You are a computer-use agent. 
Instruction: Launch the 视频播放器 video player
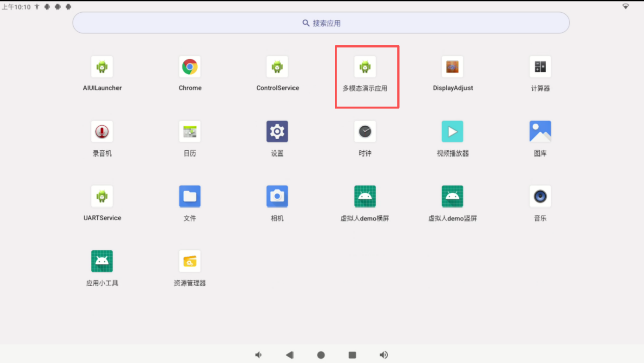pos(452,132)
